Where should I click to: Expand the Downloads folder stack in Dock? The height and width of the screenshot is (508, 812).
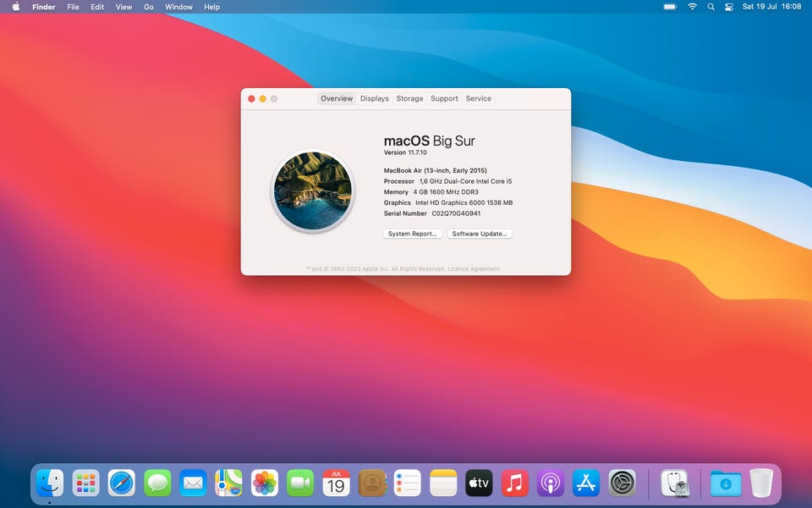point(725,483)
